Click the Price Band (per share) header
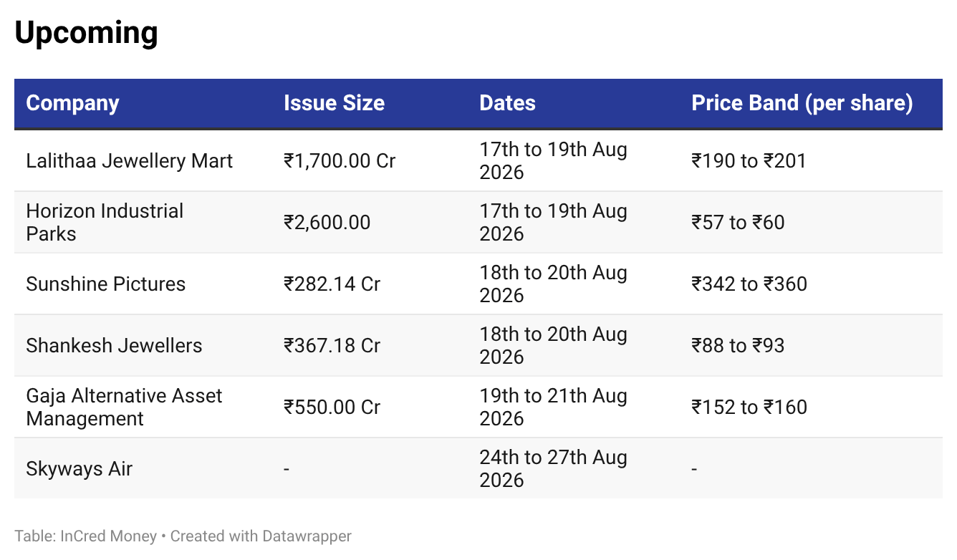The width and height of the screenshot is (957, 560). (802, 103)
